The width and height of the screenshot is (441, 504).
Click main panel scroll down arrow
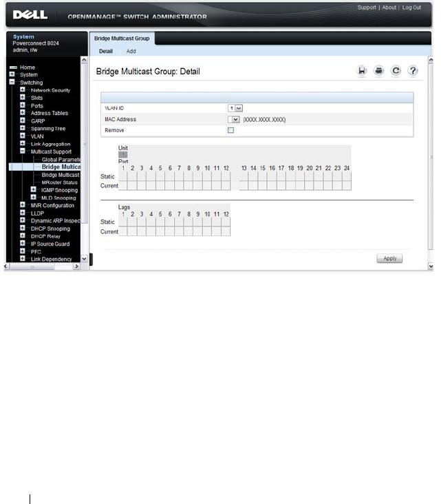coord(431,266)
